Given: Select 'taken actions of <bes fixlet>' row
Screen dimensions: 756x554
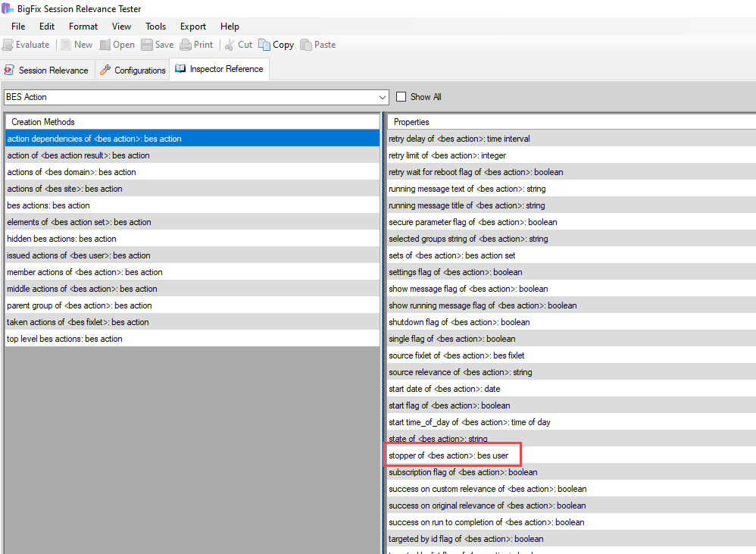Looking at the screenshot, I should coord(192,322).
